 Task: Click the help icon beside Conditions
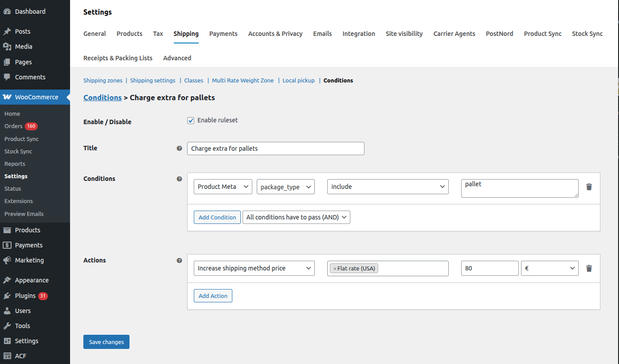click(179, 179)
